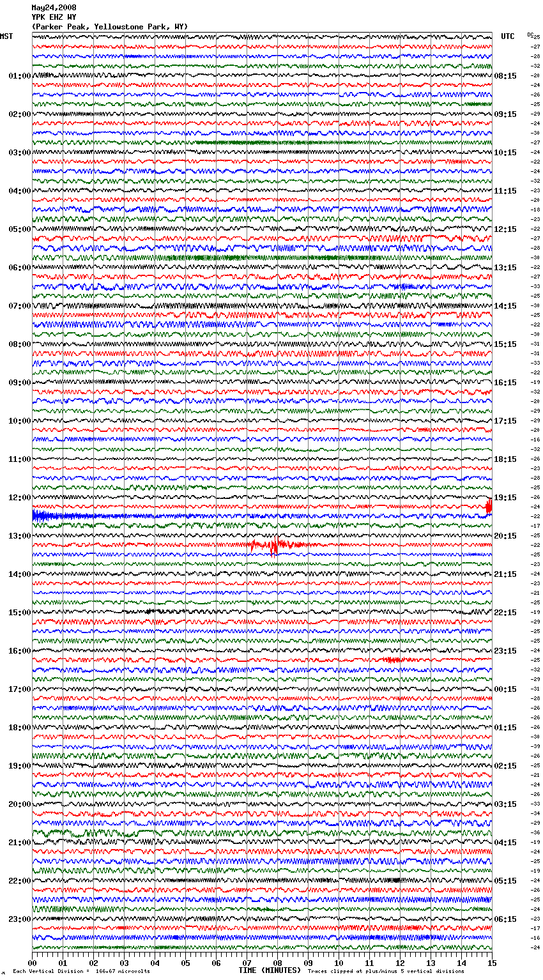Select the 05:00 MST time label

(20, 229)
